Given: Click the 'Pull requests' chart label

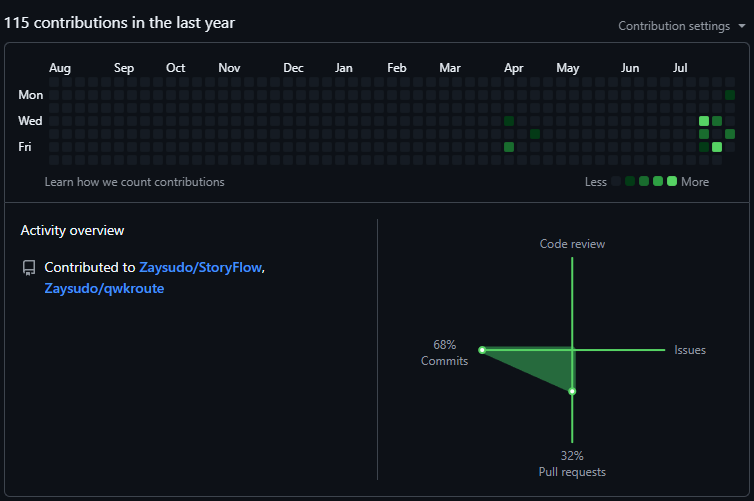Looking at the screenshot, I should (x=572, y=472).
